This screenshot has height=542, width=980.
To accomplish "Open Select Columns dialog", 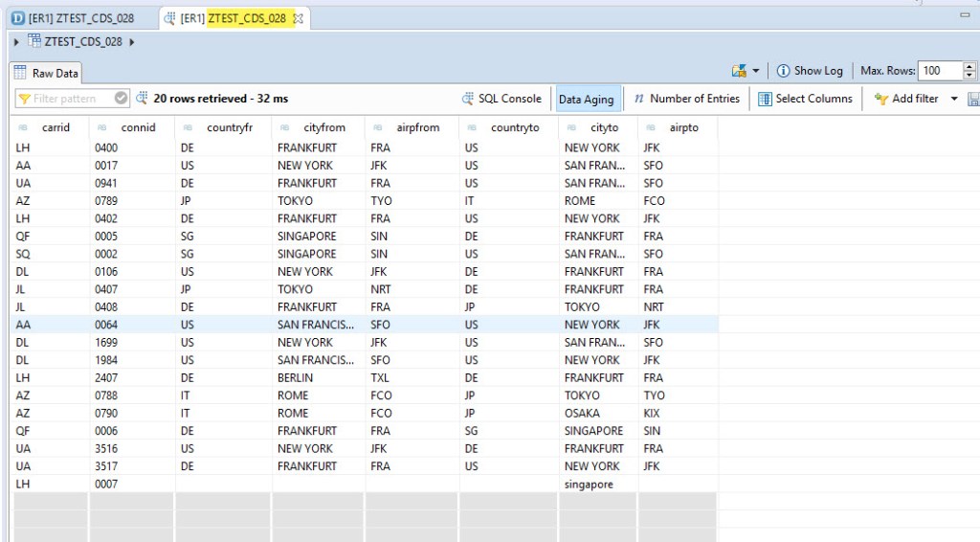I will 805,99.
